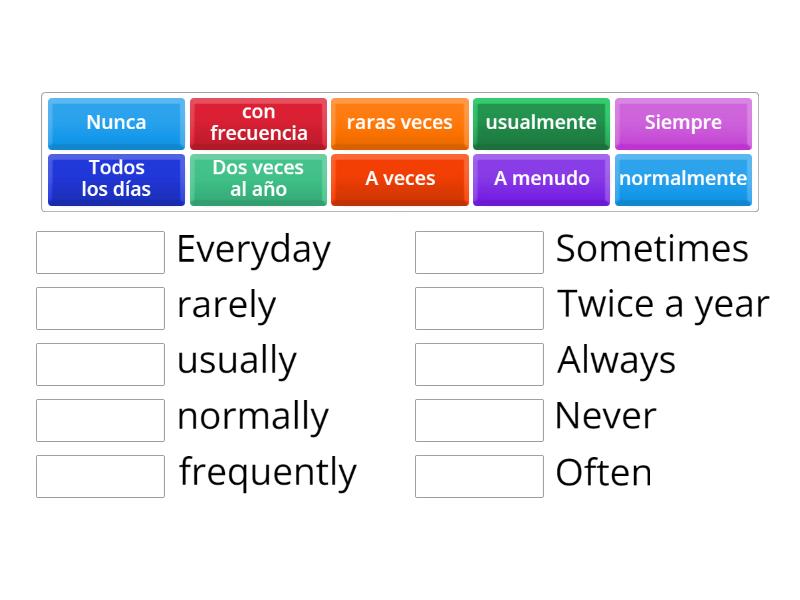The width and height of the screenshot is (800, 600).
Task: Click the answer box beside Everyday
Action: click(x=100, y=252)
